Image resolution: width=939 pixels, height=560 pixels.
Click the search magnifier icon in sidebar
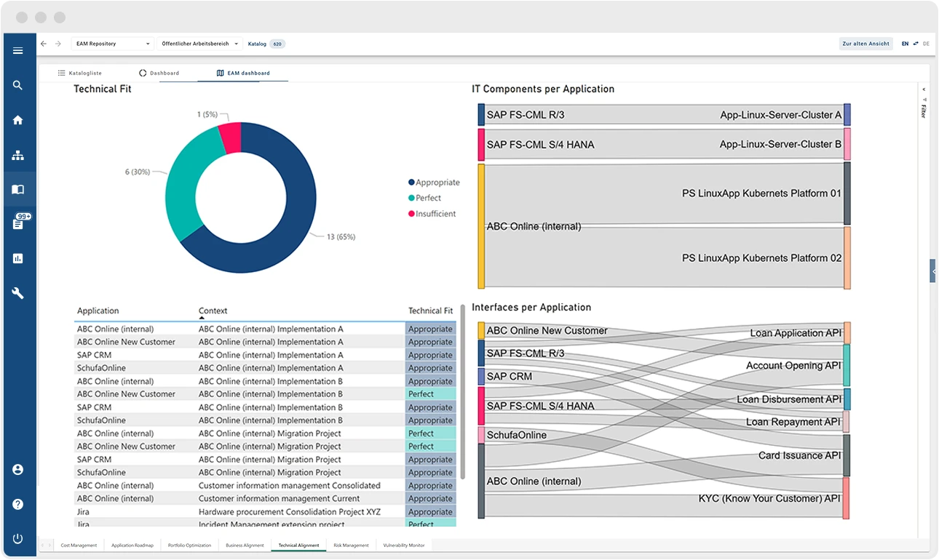pyautogui.click(x=18, y=85)
